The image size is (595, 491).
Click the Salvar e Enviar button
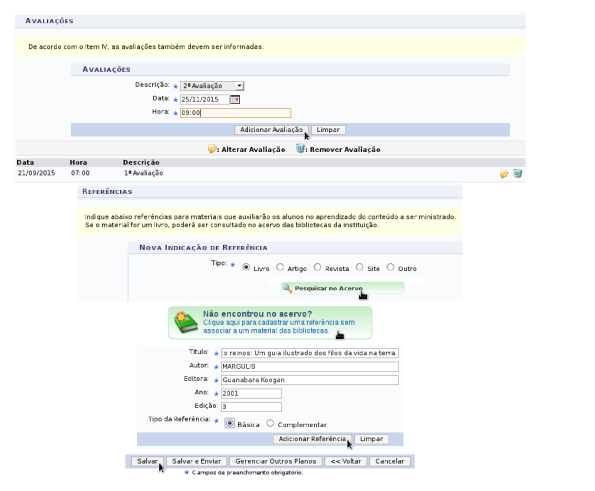[x=197, y=461]
